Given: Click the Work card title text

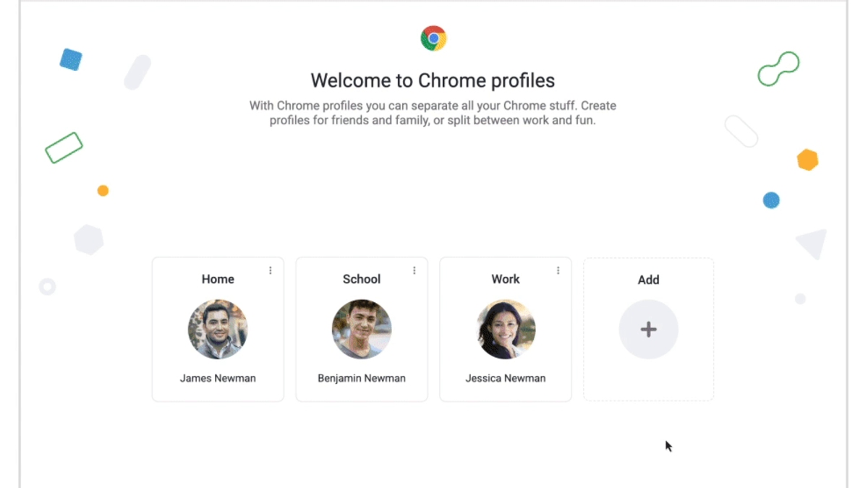Looking at the screenshot, I should click(505, 279).
